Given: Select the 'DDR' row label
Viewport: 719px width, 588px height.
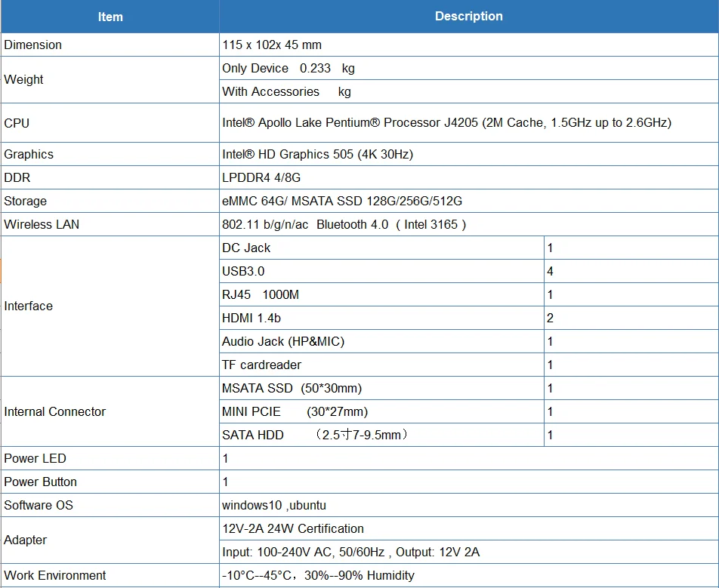Looking at the screenshot, I should pos(110,177).
